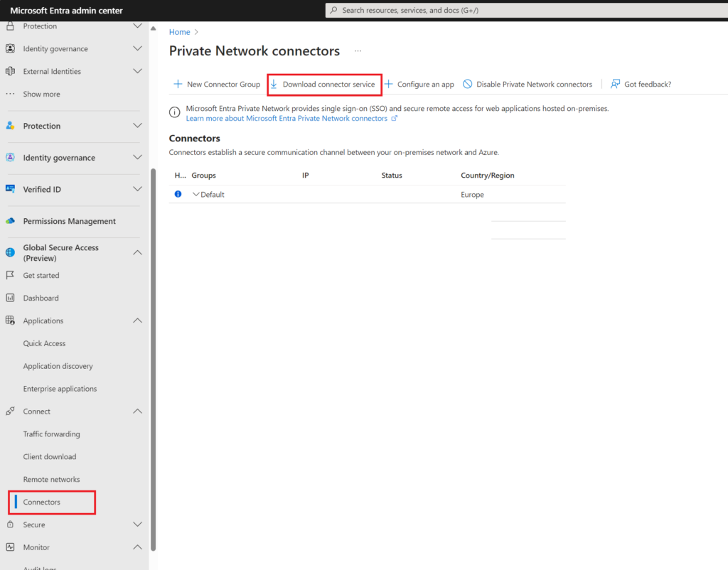Collapse the Applications submenu chevron
Image resolution: width=728 pixels, height=570 pixels.
coord(137,321)
